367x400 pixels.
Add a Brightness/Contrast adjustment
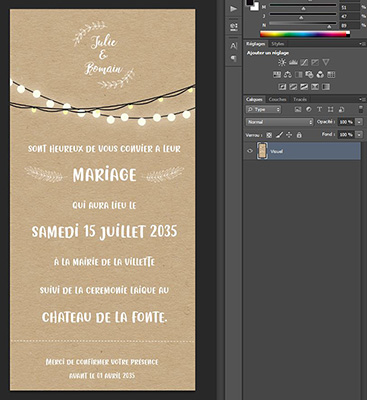(282, 62)
